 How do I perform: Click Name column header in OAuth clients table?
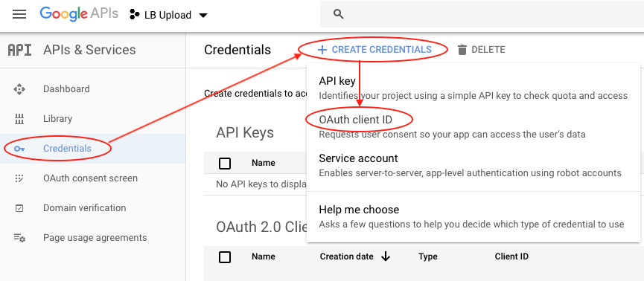(x=264, y=256)
